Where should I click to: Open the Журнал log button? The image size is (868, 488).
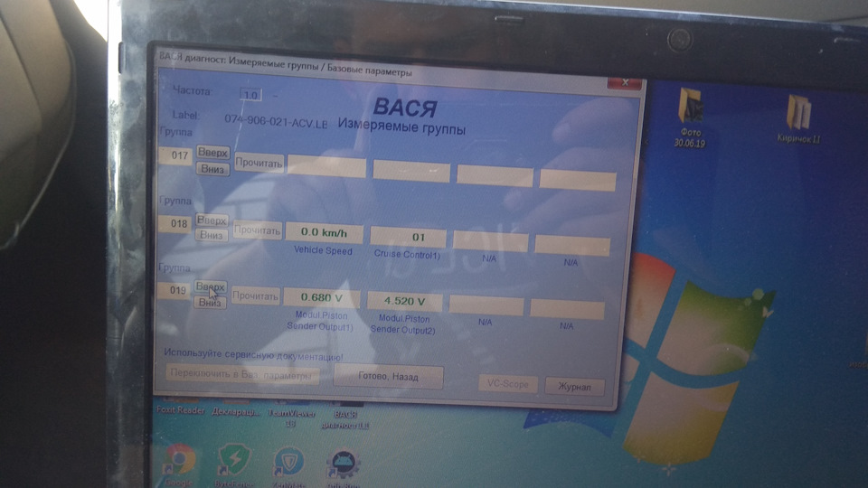574,386
